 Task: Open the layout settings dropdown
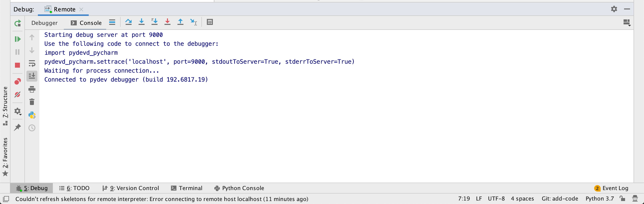click(x=626, y=22)
